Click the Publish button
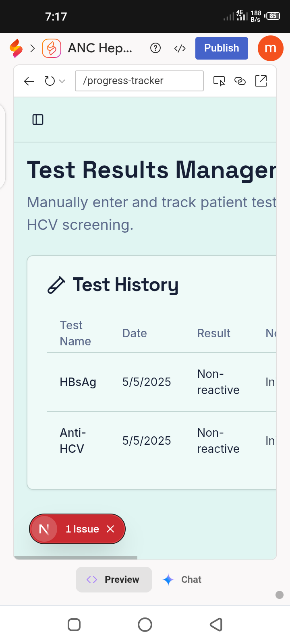Screen dimensions: 290x644 click(222, 48)
